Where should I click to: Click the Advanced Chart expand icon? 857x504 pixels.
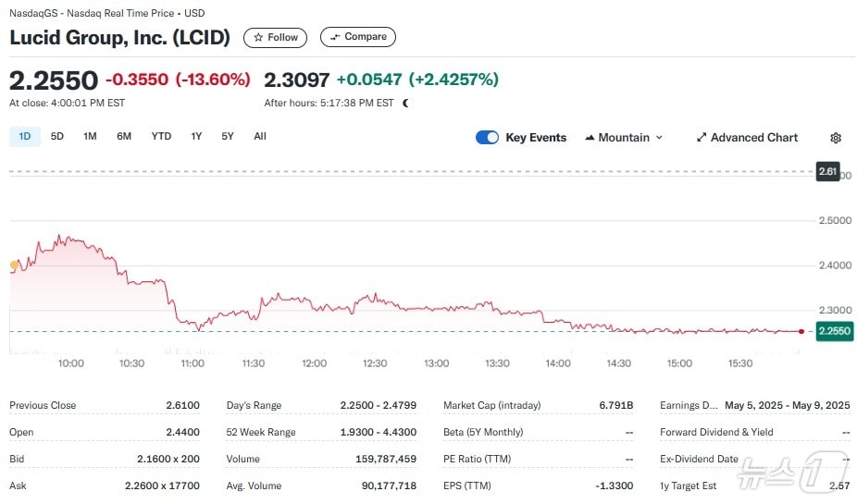click(x=702, y=138)
